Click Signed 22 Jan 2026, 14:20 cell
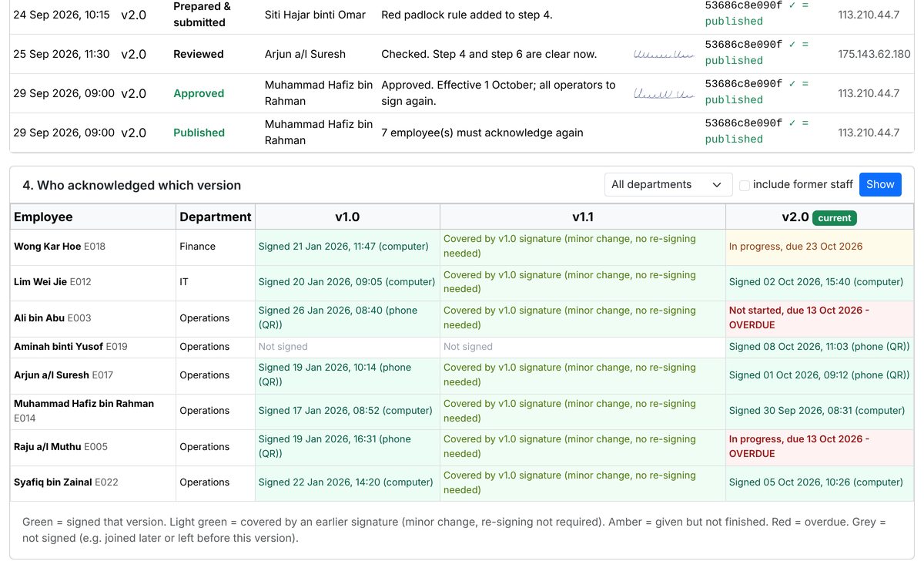Image resolution: width=924 pixels, height=578 pixels. pyautogui.click(x=347, y=482)
